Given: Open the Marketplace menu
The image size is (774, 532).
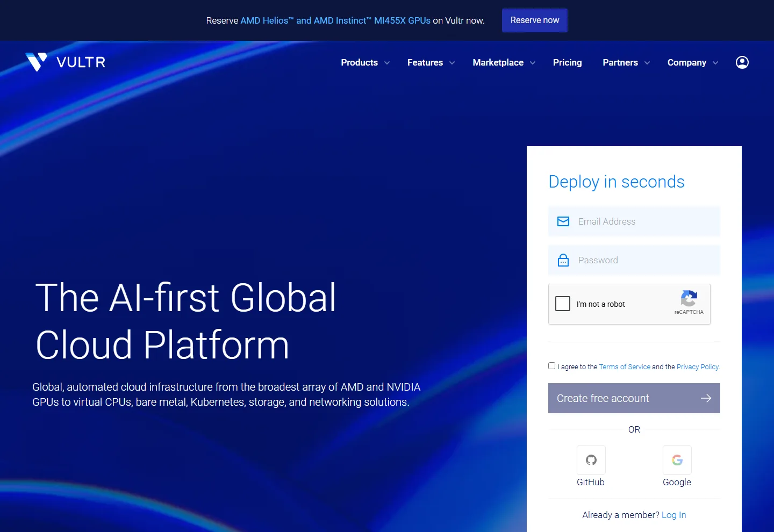Looking at the screenshot, I should coord(498,62).
